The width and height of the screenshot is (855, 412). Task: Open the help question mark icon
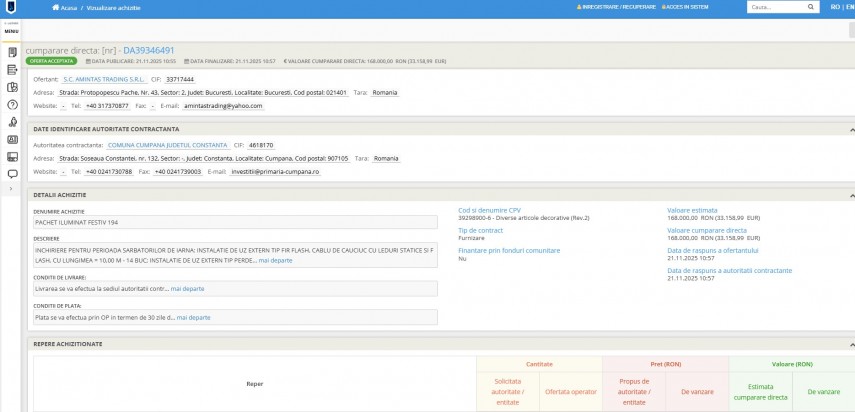pyautogui.click(x=12, y=104)
